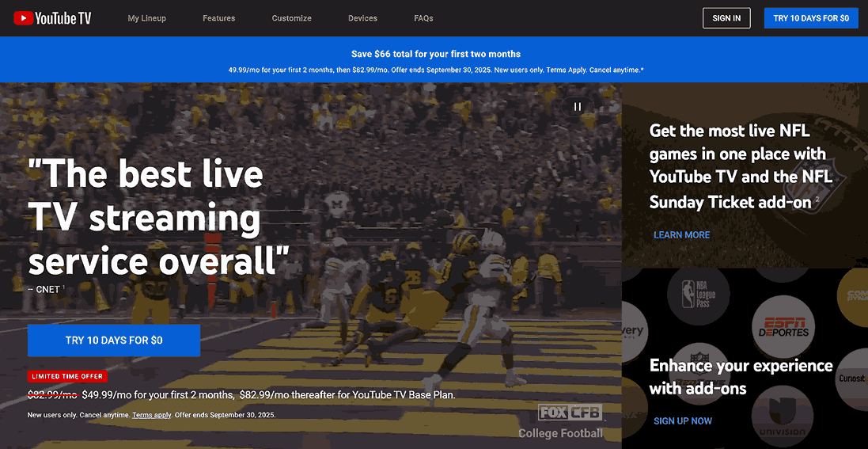Click the ESPN Deportes channel logo
This screenshot has height=449, width=868.
point(783,328)
